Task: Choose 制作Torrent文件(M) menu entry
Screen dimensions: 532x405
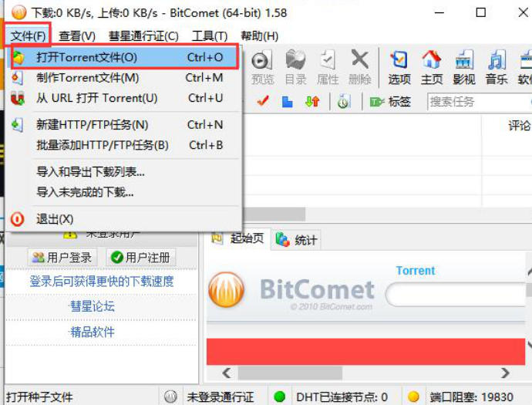Action: click(x=124, y=78)
